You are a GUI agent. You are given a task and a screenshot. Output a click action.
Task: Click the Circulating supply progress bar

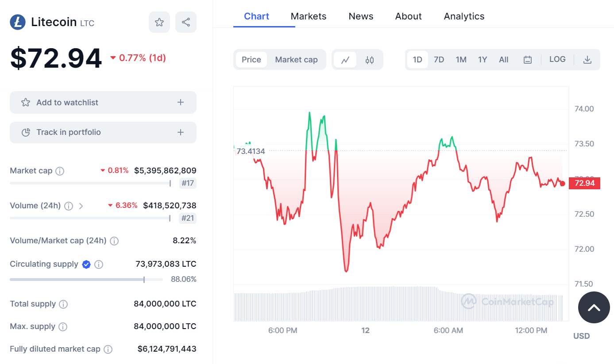coord(86,280)
